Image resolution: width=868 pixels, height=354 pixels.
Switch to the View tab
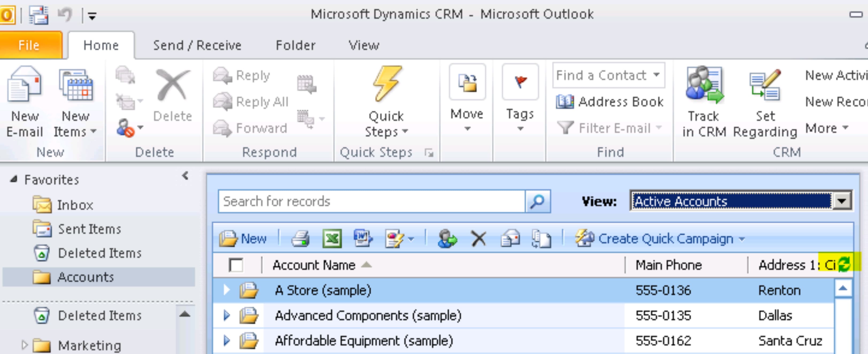[x=364, y=45]
